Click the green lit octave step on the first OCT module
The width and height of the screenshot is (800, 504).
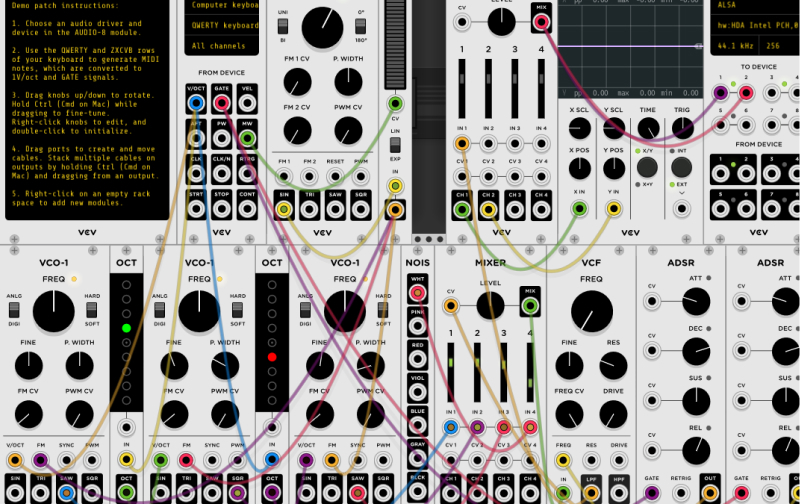[127, 328]
